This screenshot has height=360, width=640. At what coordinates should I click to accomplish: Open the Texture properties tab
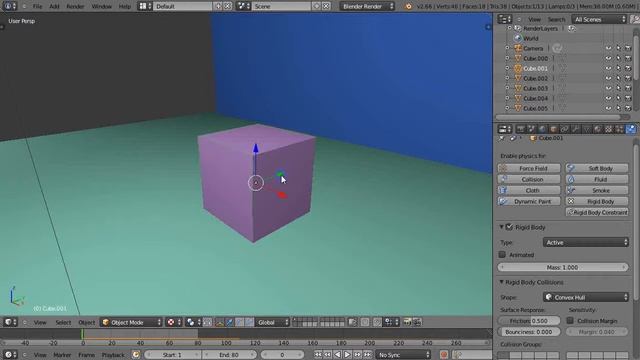pyautogui.click(x=609, y=129)
